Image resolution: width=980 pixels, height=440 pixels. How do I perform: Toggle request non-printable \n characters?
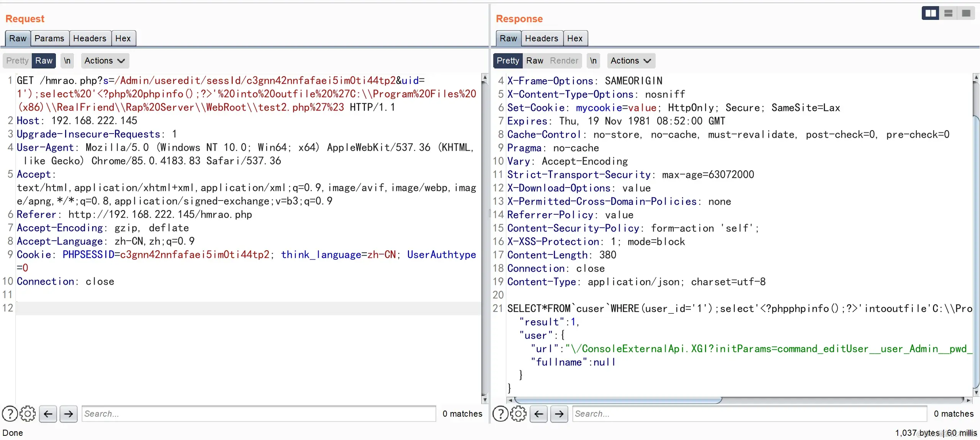tap(67, 60)
